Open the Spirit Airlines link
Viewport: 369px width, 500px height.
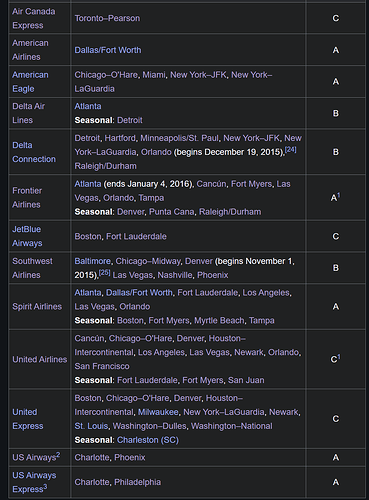point(37,306)
